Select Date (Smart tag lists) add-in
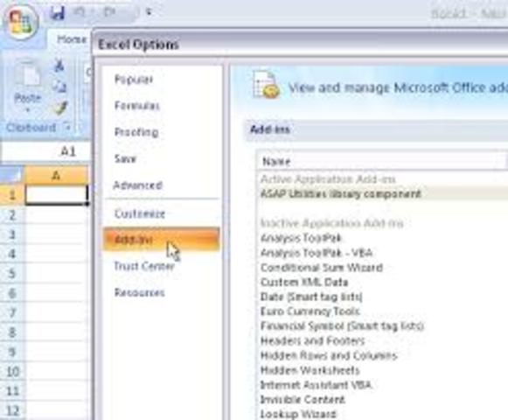 point(311,297)
